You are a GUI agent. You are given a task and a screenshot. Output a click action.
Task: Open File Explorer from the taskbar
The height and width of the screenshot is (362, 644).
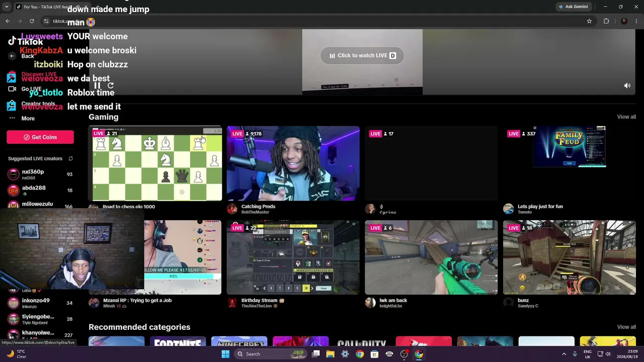(x=330, y=354)
